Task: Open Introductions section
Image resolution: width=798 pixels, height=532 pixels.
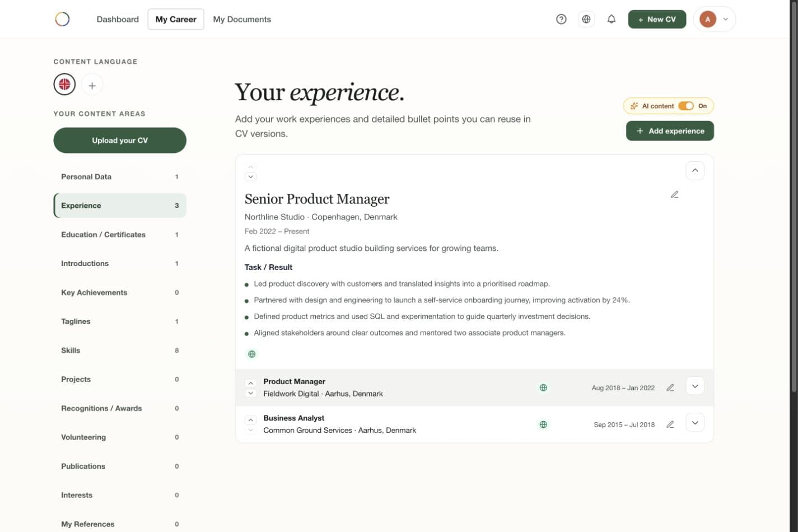Action: [120, 264]
